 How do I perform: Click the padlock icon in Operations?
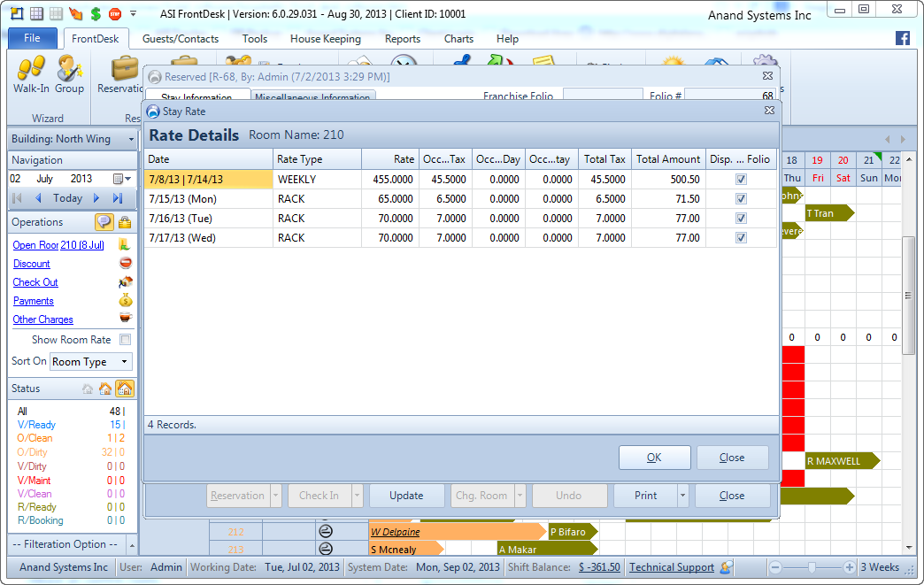[x=125, y=222]
